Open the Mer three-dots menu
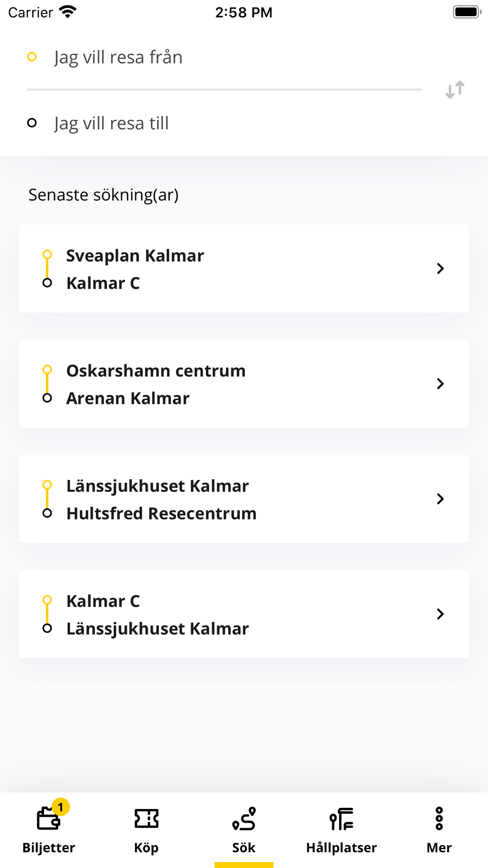This screenshot has height=868, width=488. click(439, 818)
